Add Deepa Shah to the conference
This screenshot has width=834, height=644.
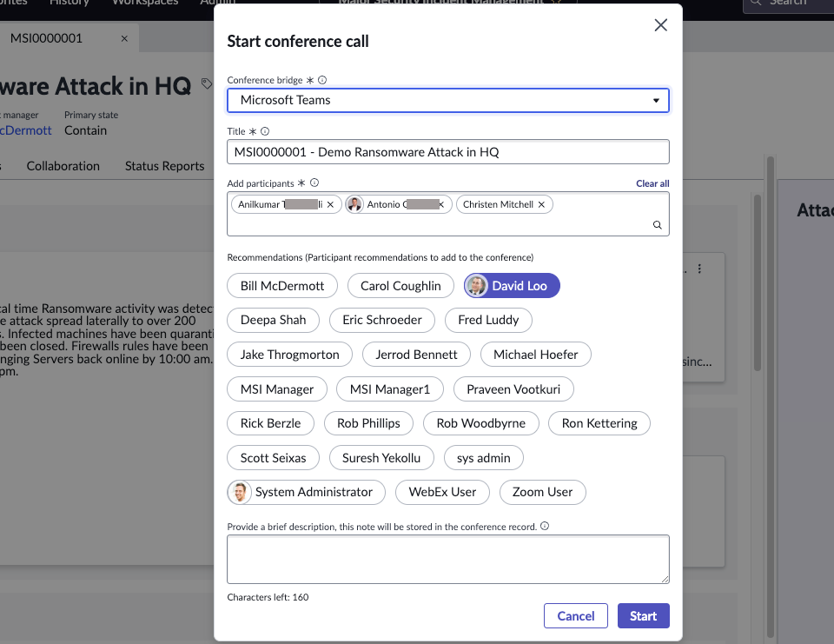274,320
